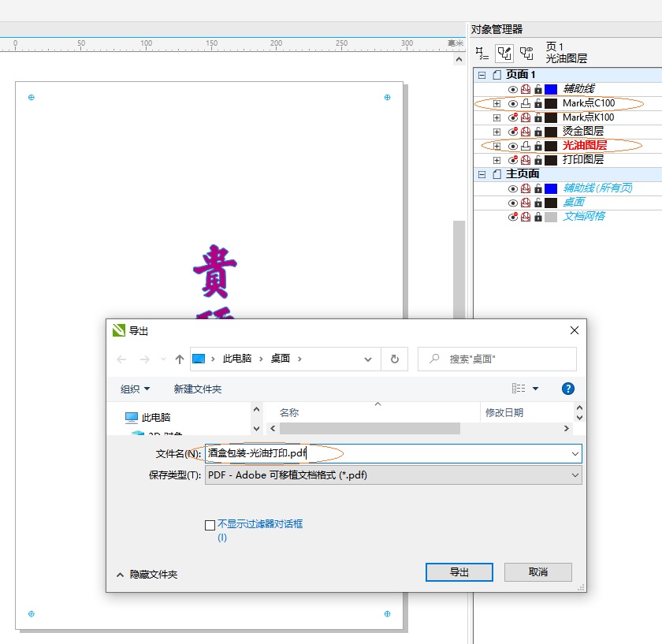Click Show Object Properties icon in Object Manager
This screenshot has height=644, width=662.
point(481,54)
